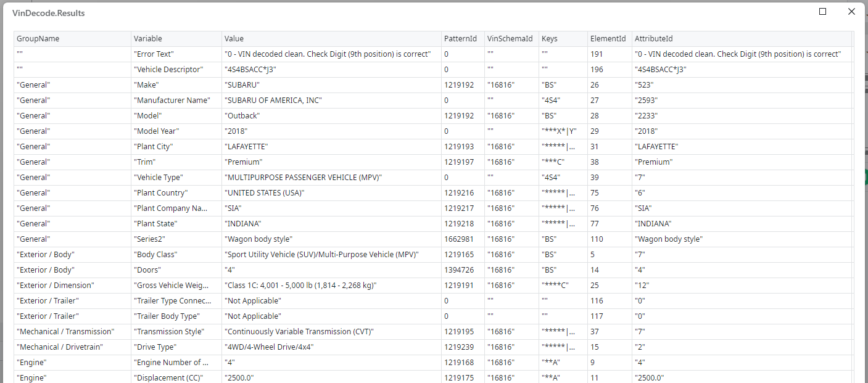Sort by the GroupName column header
Image resolution: width=868 pixels, height=383 pixels.
(x=38, y=39)
